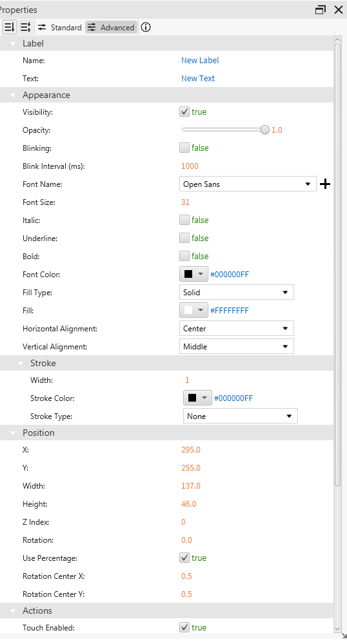Open the Horizontal Alignment dropdown
The width and height of the screenshot is (347, 644).
tap(237, 329)
